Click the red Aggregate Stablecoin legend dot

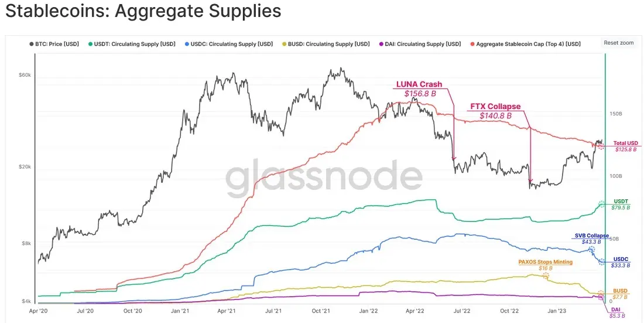(472, 44)
